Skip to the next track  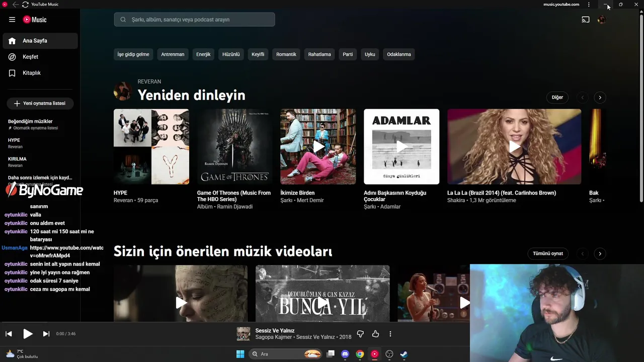[x=46, y=334]
